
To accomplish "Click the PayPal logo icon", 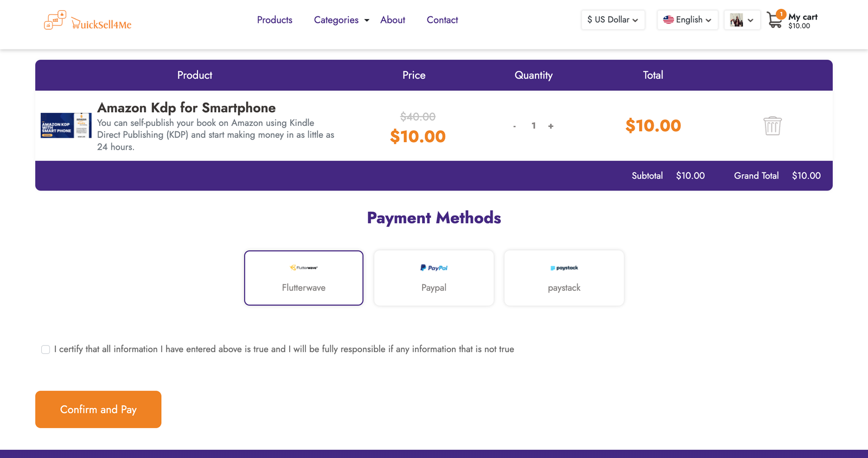I will (434, 268).
